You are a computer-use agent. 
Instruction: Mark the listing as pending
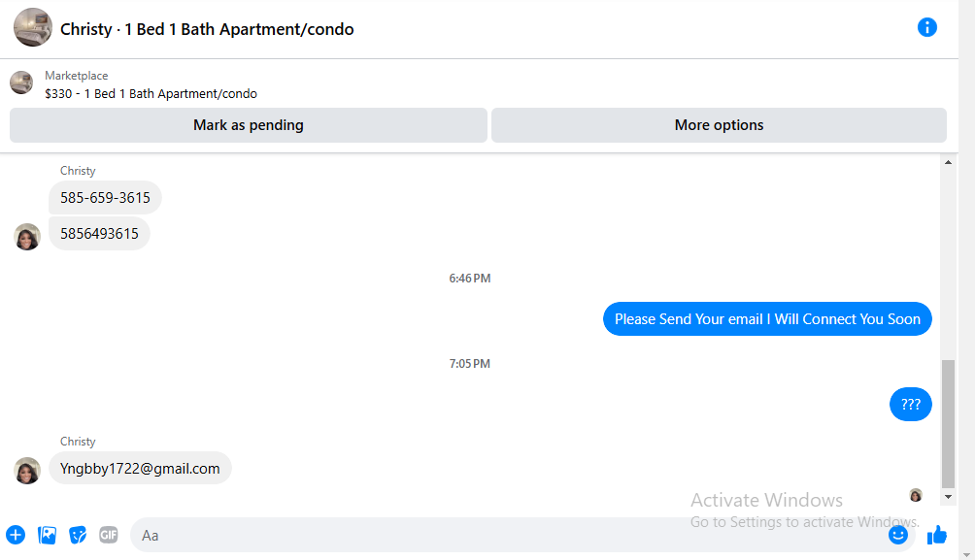(x=248, y=125)
